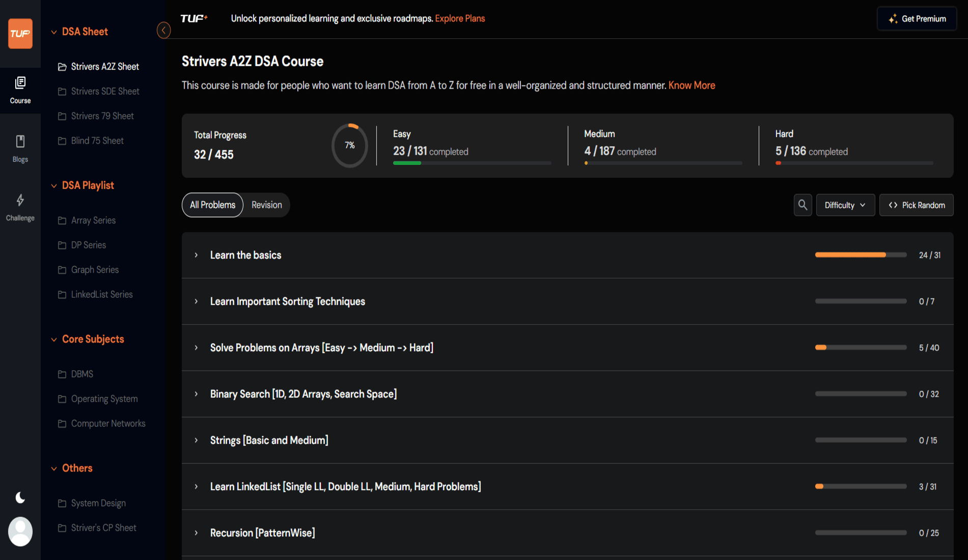Collapse sidebar using the arrow circle icon
This screenshot has width=968, height=560.
pyautogui.click(x=163, y=31)
